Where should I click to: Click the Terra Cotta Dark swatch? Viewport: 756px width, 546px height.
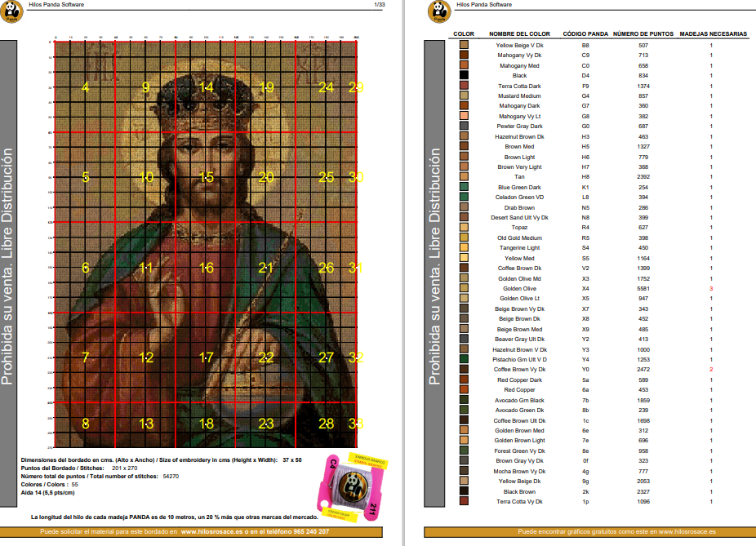(x=465, y=86)
